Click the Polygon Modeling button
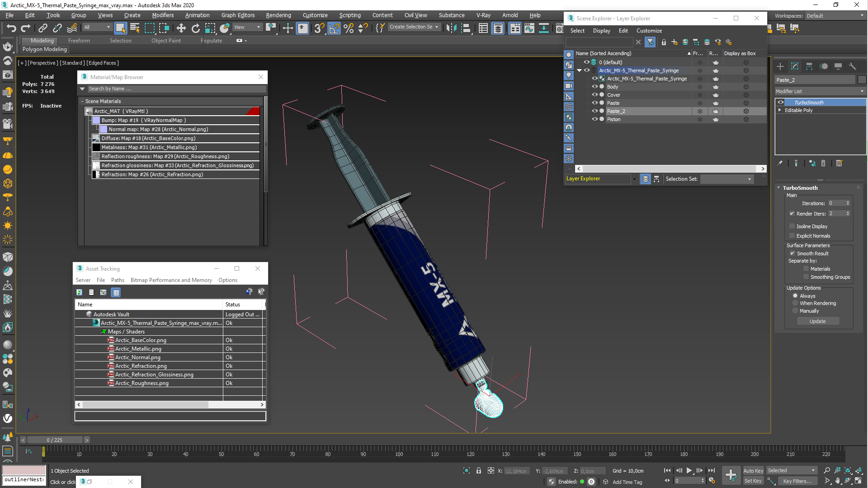The height and width of the screenshot is (488, 868). (x=45, y=49)
